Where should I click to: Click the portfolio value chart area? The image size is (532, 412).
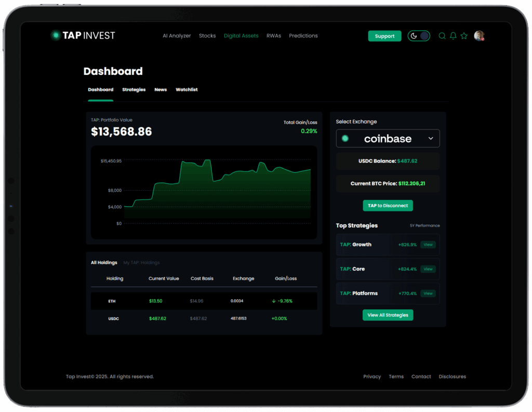pos(218,192)
